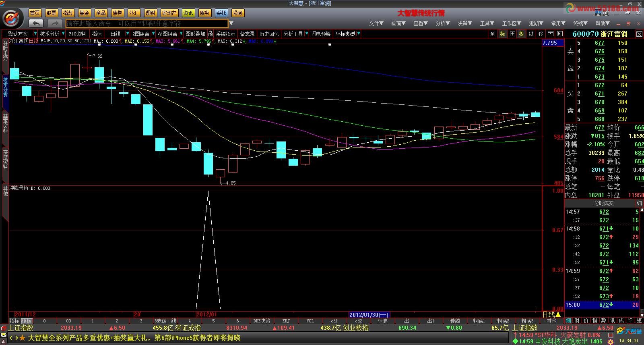Viewport: 644px width, 345px height.
Task: Open the 分析 menu
Action: click(x=442, y=23)
